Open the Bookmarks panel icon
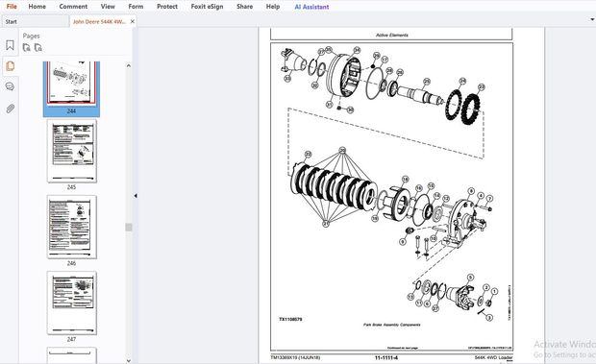The height and width of the screenshot is (364, 596). tap(11, 45)
